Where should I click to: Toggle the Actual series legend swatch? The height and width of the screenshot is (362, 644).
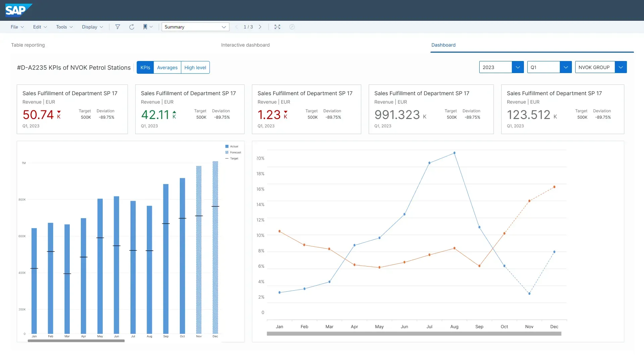pos(227,146)
